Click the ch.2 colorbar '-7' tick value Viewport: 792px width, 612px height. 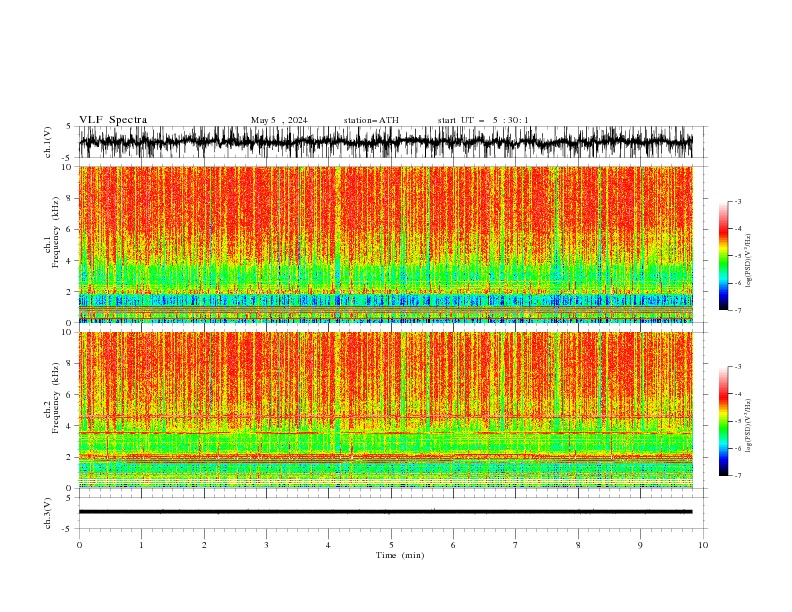[737, 476]
